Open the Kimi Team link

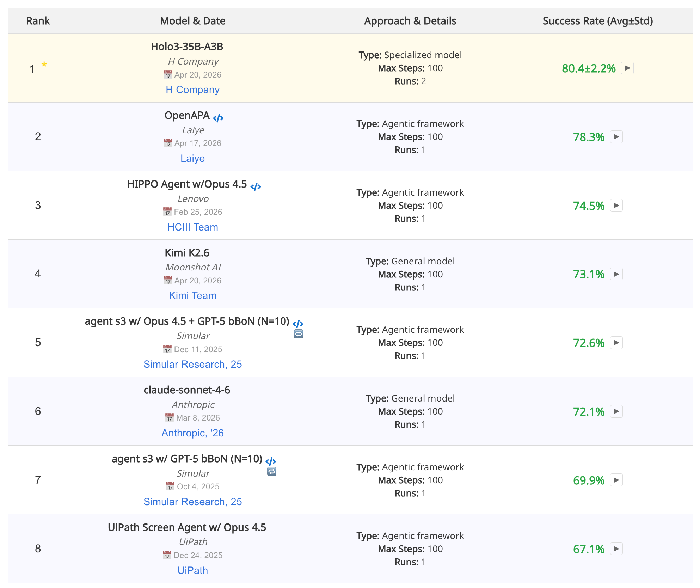click(x=192, y=295)
